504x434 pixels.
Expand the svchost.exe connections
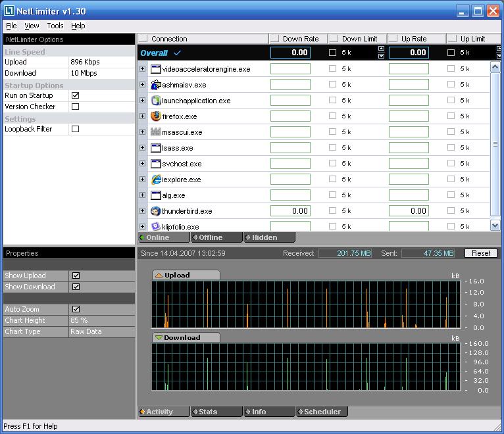coord(142,163)
